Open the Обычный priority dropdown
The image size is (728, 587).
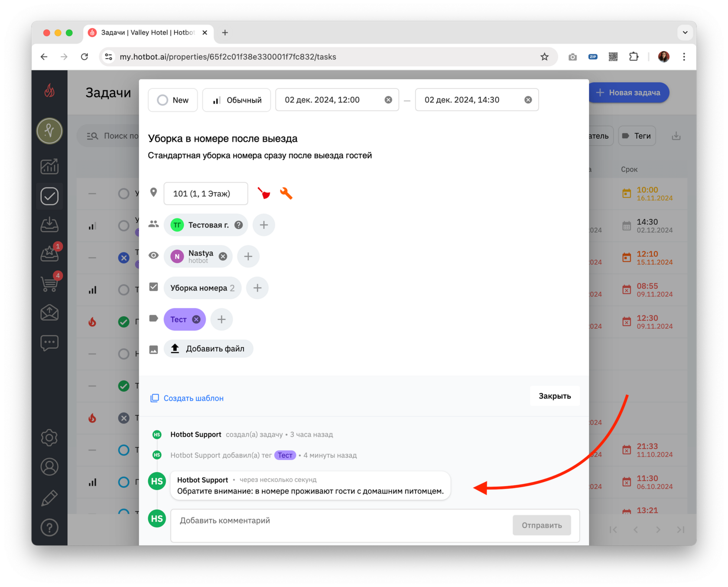coord(237,100)
